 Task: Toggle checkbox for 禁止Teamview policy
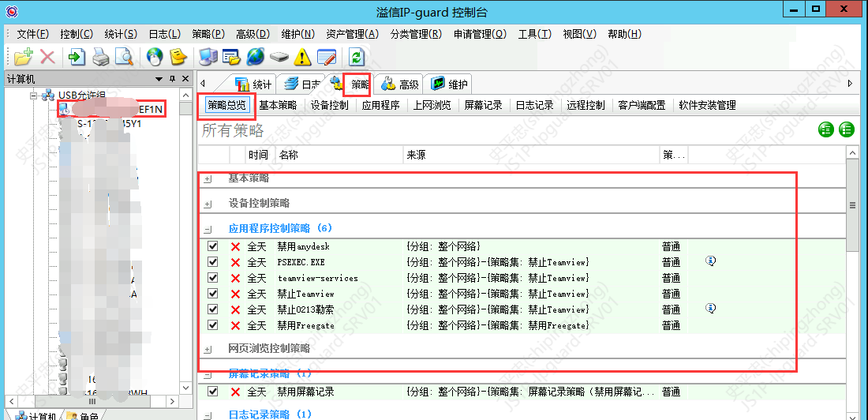[212, 293]
